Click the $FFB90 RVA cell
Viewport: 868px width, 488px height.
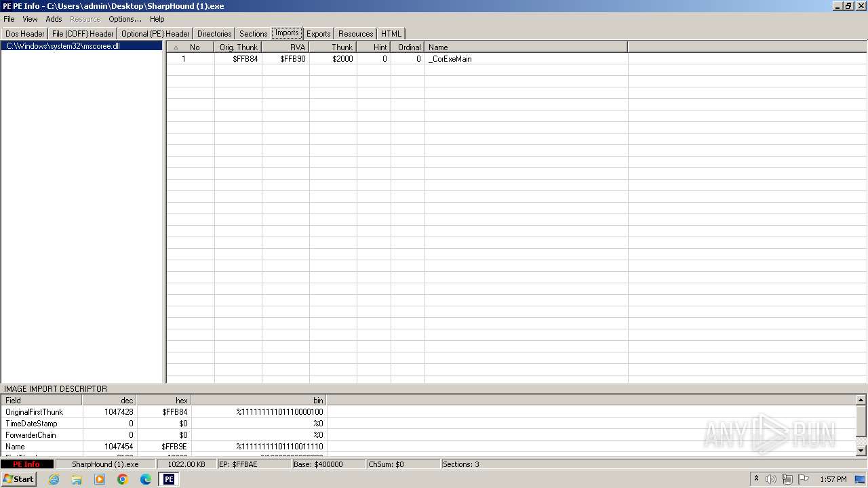click(285, 59)
